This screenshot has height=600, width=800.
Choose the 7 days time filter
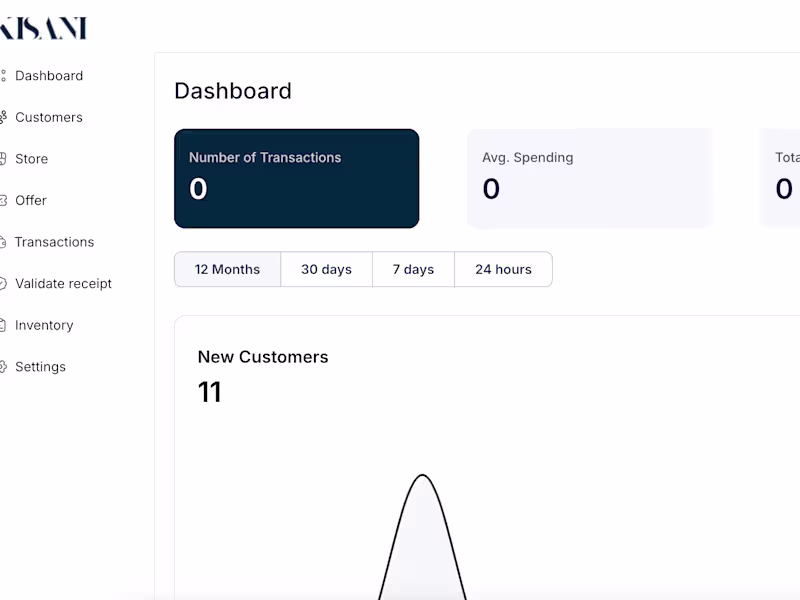point(413,269)
